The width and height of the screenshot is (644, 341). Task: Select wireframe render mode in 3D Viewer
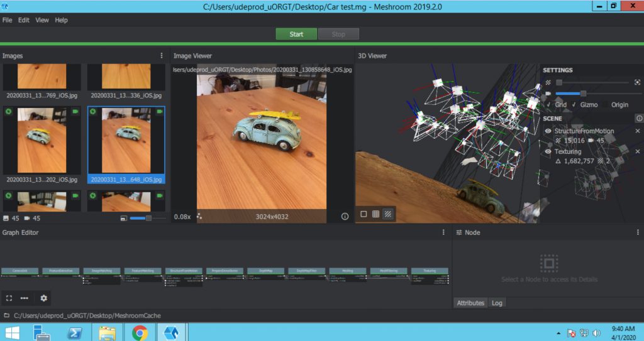[375, 214]
